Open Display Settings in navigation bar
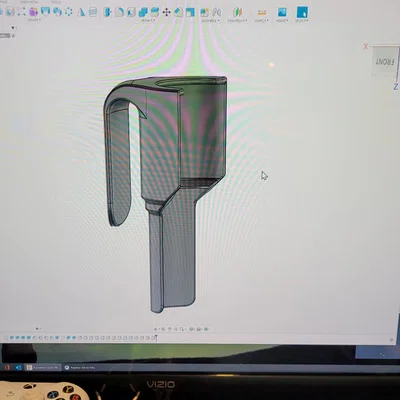This screenshot has height=400, width=400. click(192, 329)
